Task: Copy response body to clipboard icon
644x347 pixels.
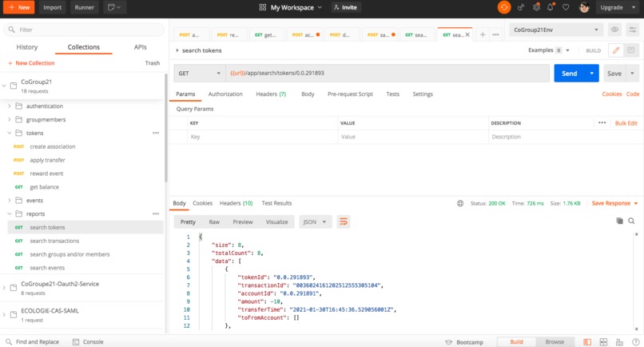Action: coord(619,221)
